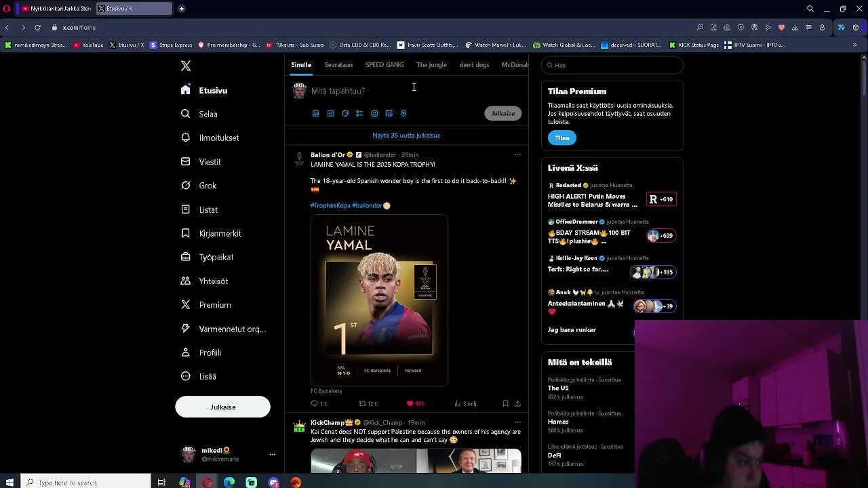Screen dimensions: 868x488
Task: Add image via compose media icon
Action: (315, 113)
